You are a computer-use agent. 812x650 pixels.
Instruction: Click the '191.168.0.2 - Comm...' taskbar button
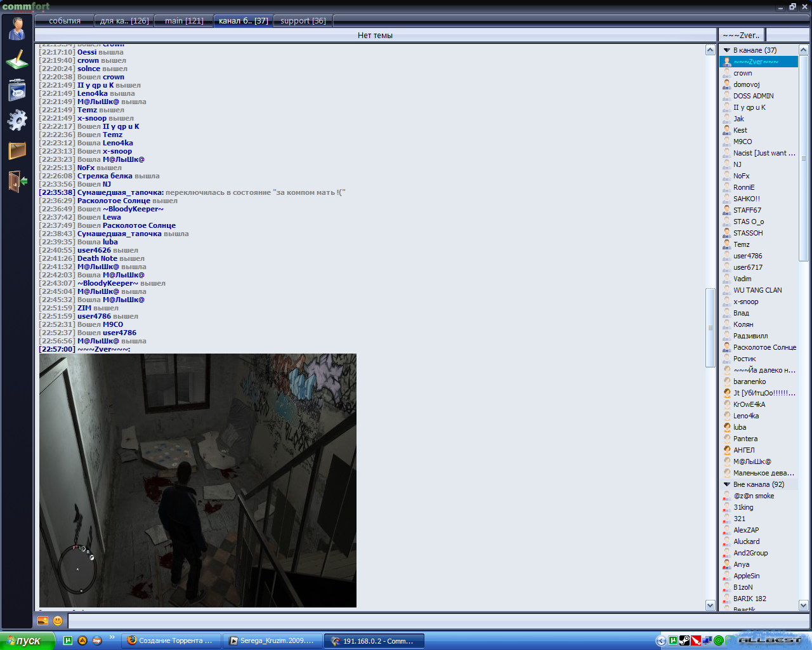374,640
